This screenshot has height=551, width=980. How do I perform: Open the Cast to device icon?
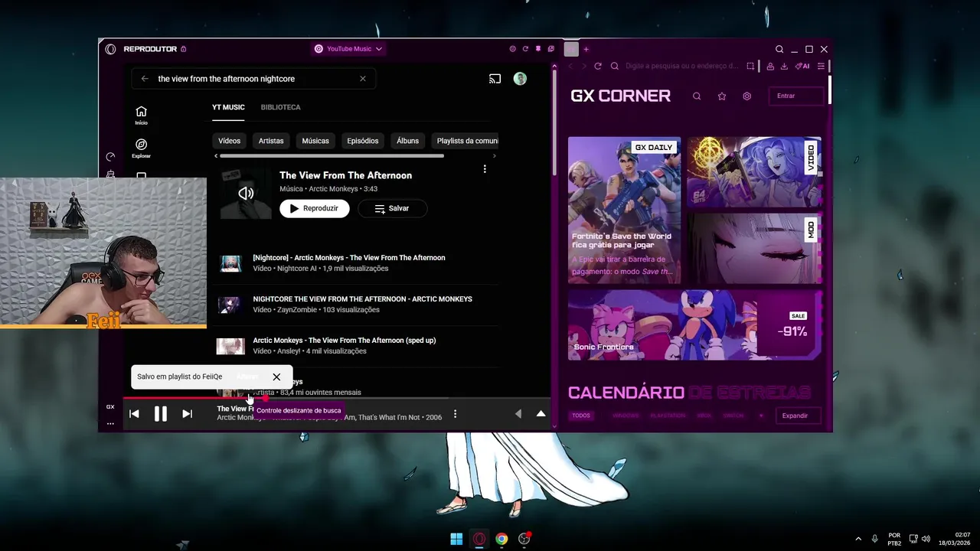pos(495,79)
